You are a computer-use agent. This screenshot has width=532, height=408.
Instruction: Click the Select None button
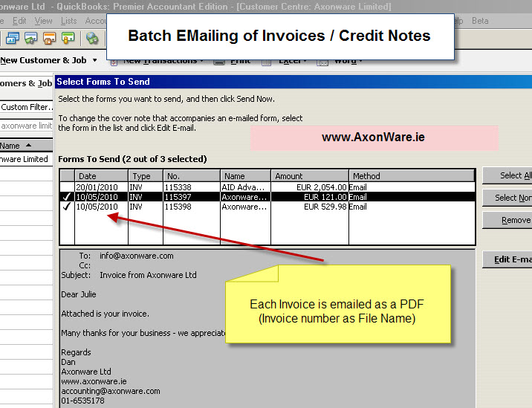click(x=507, y=198)
